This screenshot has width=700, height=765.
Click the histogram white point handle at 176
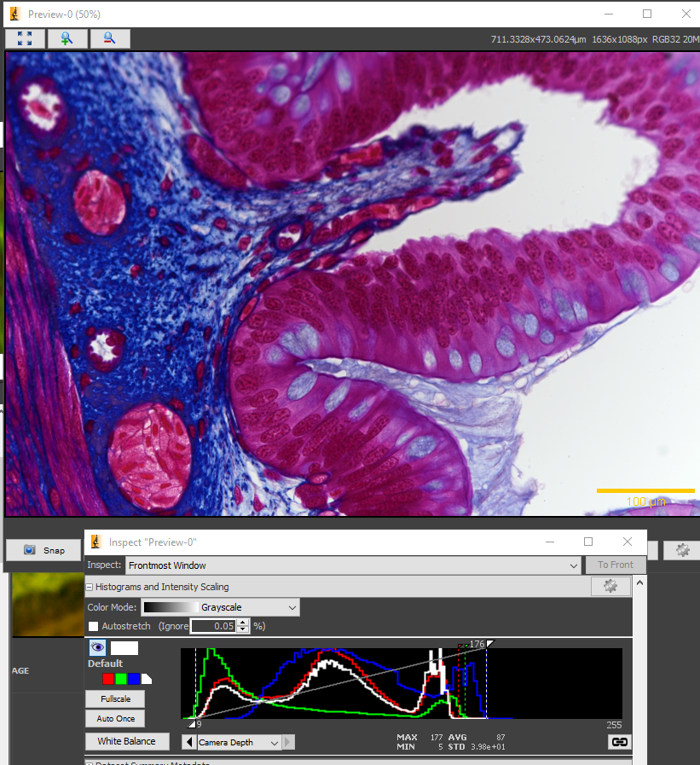[x=489, y=644]
